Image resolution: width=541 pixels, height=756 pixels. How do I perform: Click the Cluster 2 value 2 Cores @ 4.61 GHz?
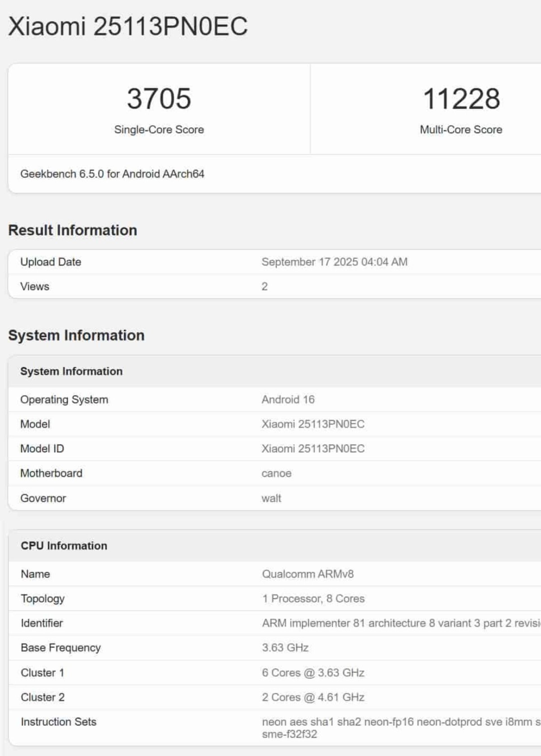(x=313, y=697)
